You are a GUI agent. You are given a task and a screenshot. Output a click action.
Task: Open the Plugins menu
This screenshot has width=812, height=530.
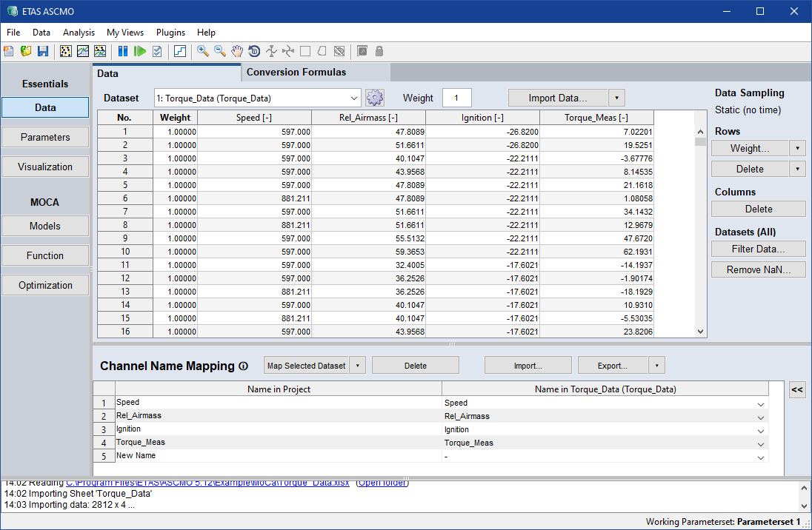(171, 32)
